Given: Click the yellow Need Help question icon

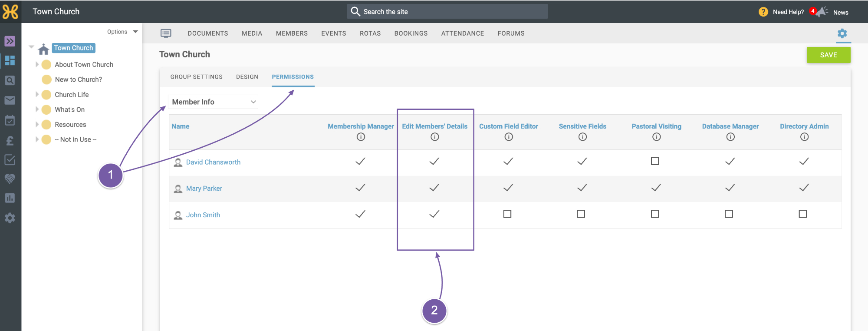Looking at the screenshot, I should [763, 12].
